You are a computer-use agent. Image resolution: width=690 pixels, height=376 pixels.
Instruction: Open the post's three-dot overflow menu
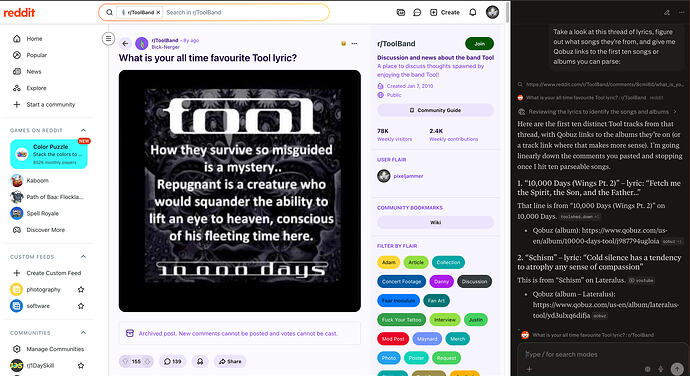[x=354, y=44]
